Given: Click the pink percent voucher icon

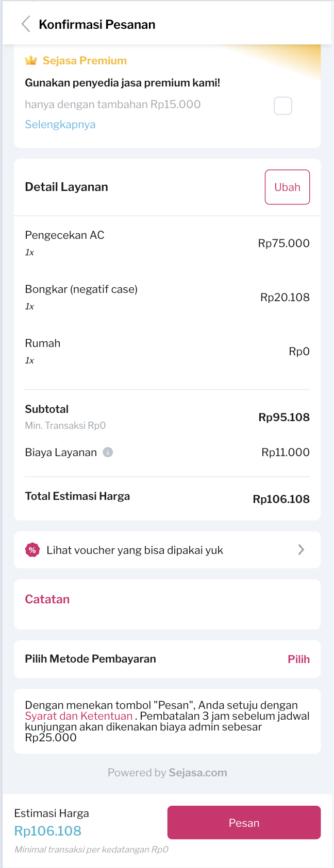Looking at the screenshot, I should click(32, 550).
